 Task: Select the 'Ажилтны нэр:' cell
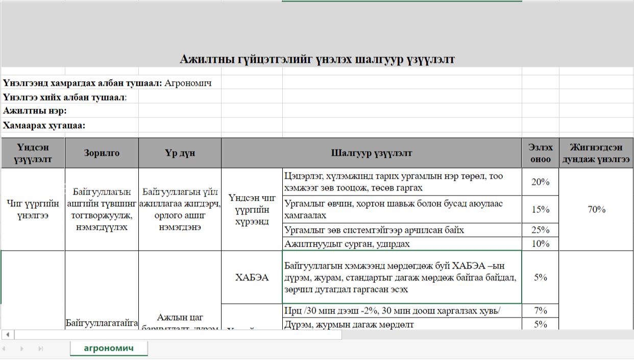coord(35,111)
